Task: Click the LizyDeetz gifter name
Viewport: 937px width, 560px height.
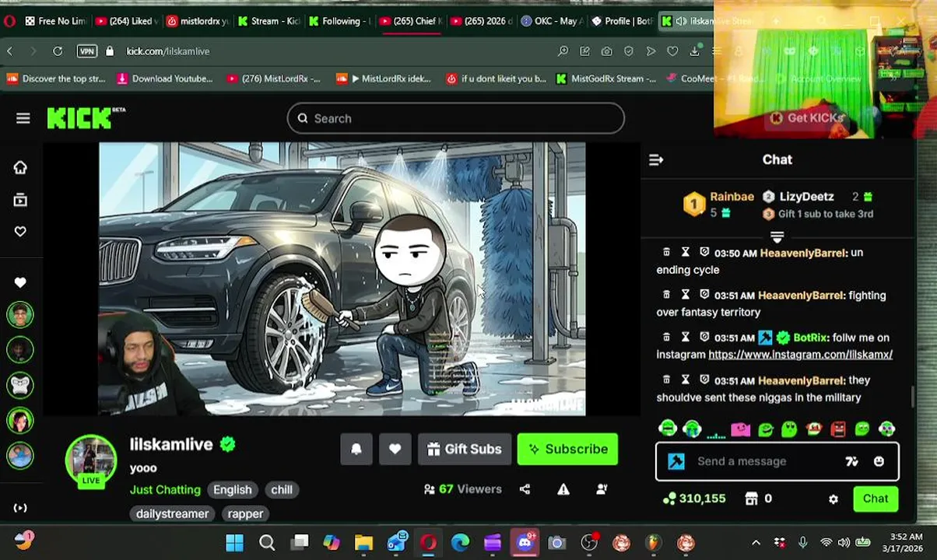Action: 806,197
